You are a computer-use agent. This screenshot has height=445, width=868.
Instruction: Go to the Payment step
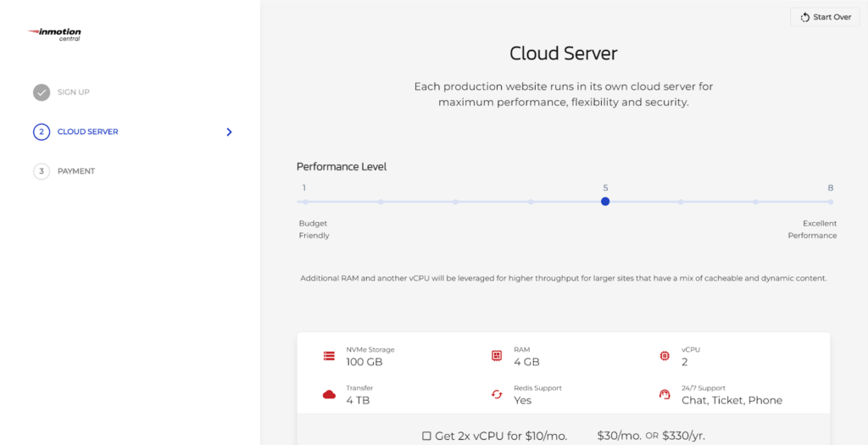point(76,171)
